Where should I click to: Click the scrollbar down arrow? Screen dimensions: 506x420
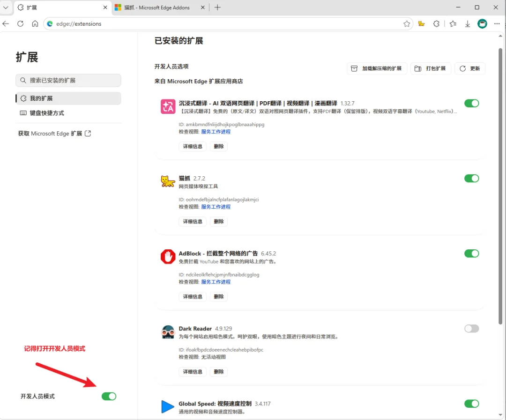point(500,415)
